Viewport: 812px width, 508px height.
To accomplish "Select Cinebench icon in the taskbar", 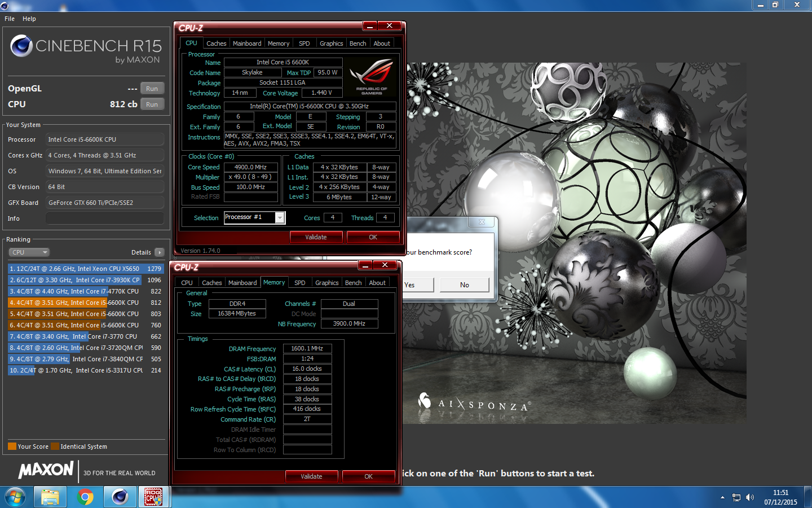I will tap(120, 497).
